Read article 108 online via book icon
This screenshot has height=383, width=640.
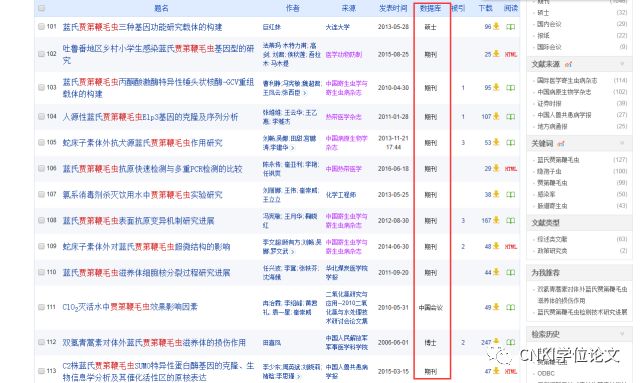point(511,220)
